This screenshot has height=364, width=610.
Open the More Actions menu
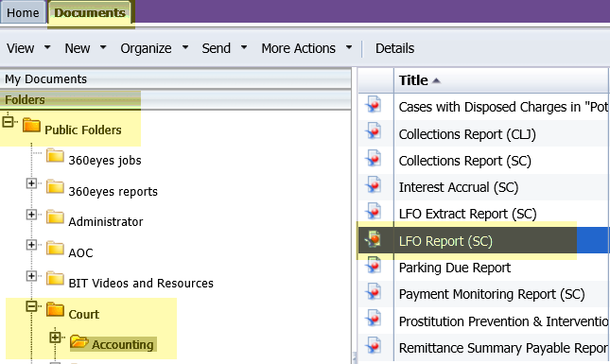coord(299,48)
